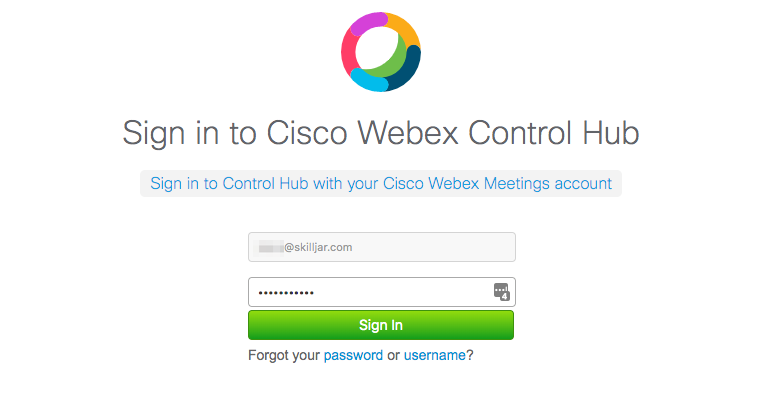Open the Forgot username link
Viewport: 777px width, 414px height.
435,355
